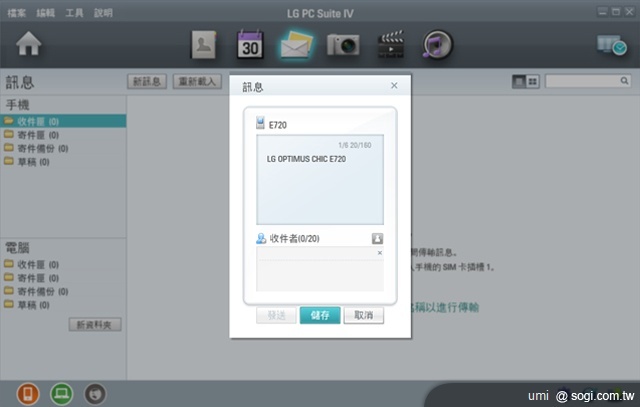Click the 電腦 section header
The image size is (640, 407).
(18, 248)
